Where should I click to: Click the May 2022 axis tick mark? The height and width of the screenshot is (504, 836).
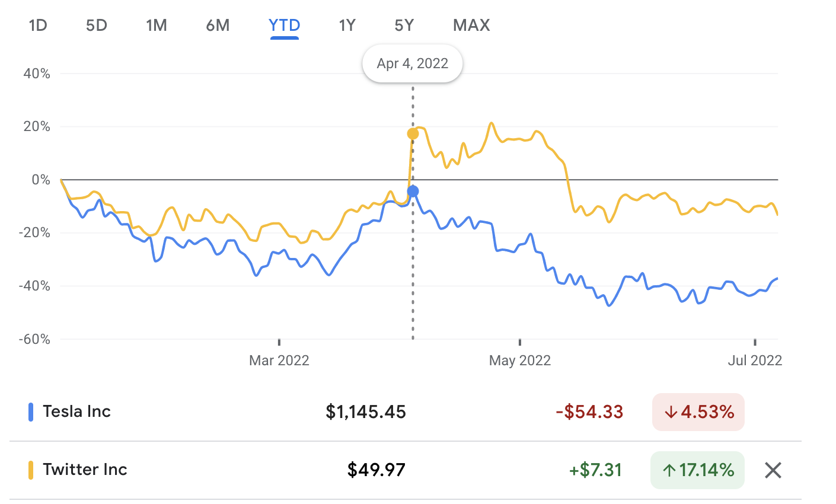[x=520, y=342]
